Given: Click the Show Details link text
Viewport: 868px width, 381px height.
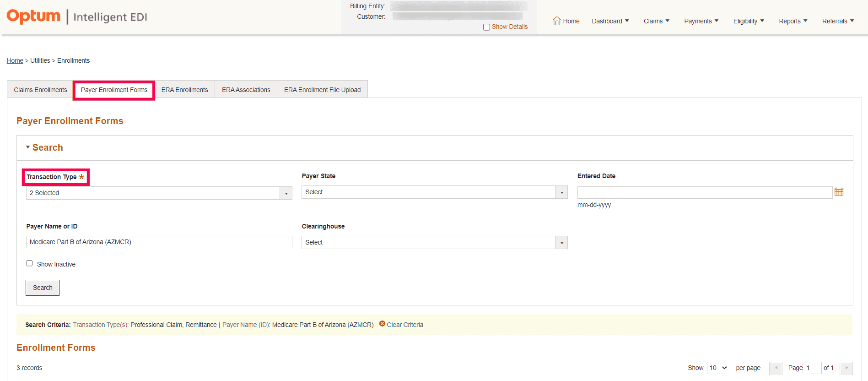Looking at the screenshot, I should (x=510, y=27).
